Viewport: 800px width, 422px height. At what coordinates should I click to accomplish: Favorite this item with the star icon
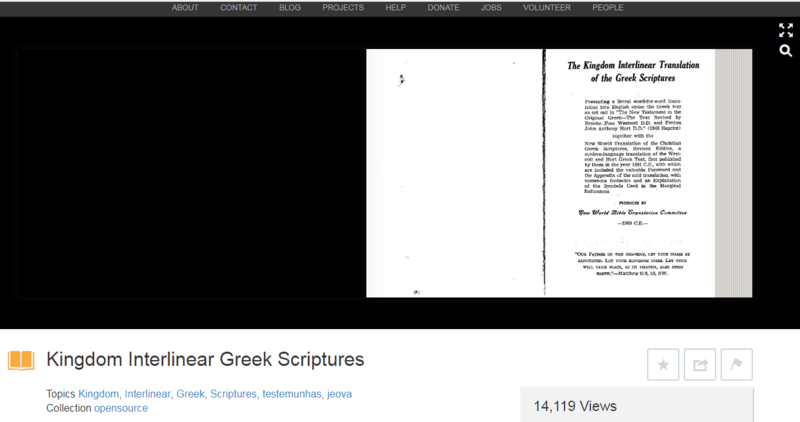tap(664, 365)
